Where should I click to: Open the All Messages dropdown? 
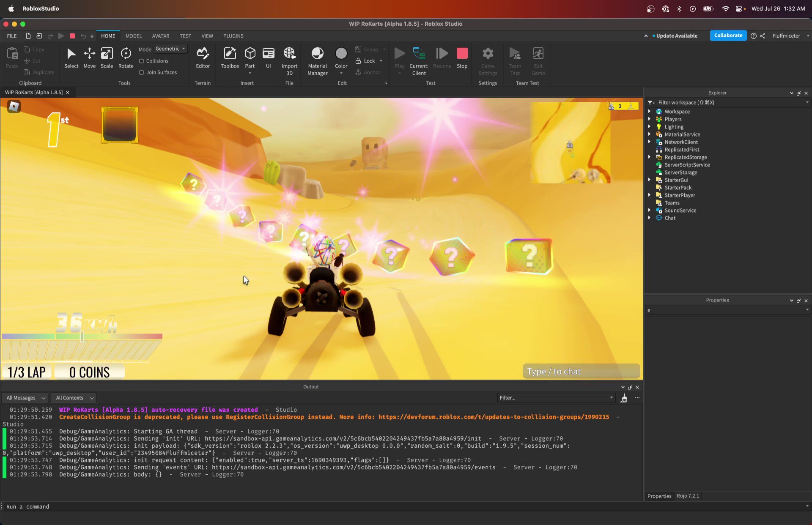point(25,398)
